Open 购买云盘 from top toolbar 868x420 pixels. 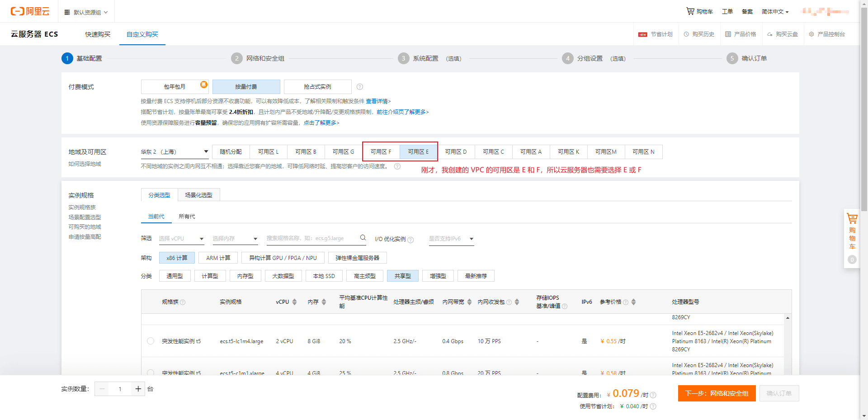click(782, 34)
